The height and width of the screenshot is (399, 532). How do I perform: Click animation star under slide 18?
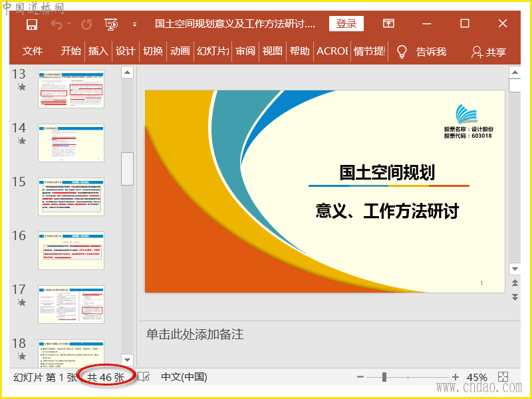pyautogui.click(x=22, y=356)
